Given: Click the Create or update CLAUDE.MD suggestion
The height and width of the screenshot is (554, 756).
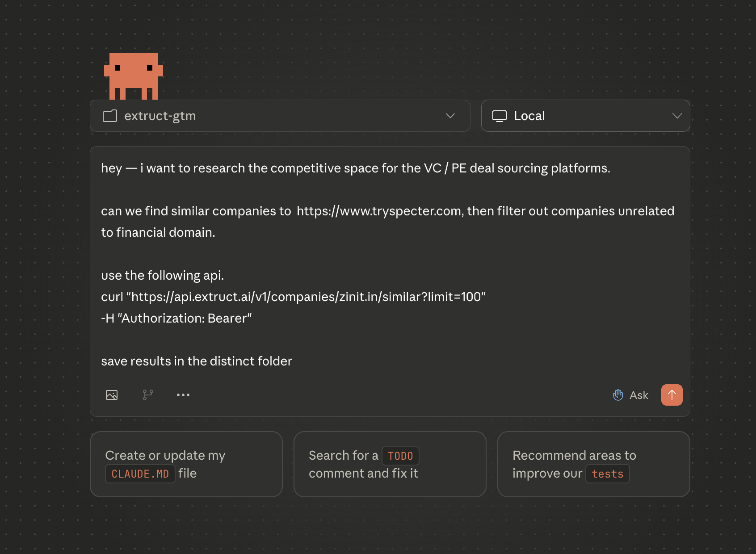Looking at the screenshot, I should click(x=186, y=464).
